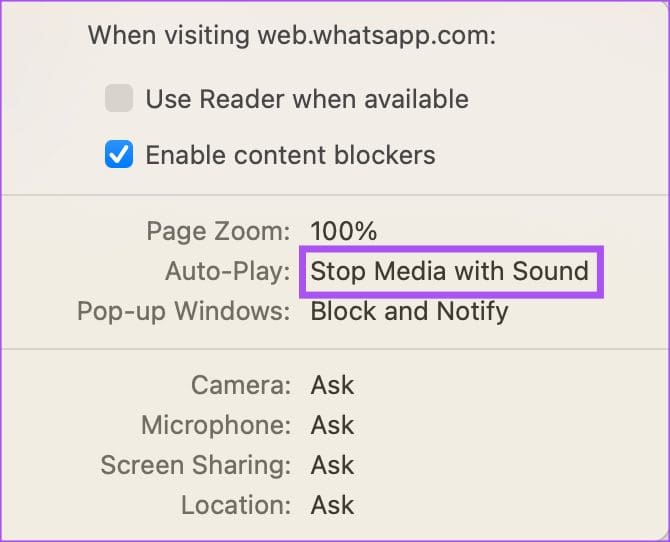Click the Microphone label

point(216,425)
